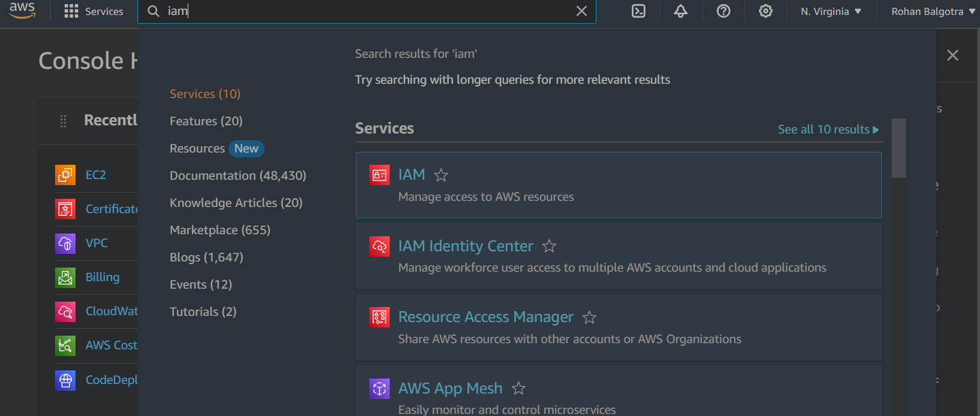The image size is (980, 416).
Task: Open the IAM Identity Center link
Action: coord(466,246)
